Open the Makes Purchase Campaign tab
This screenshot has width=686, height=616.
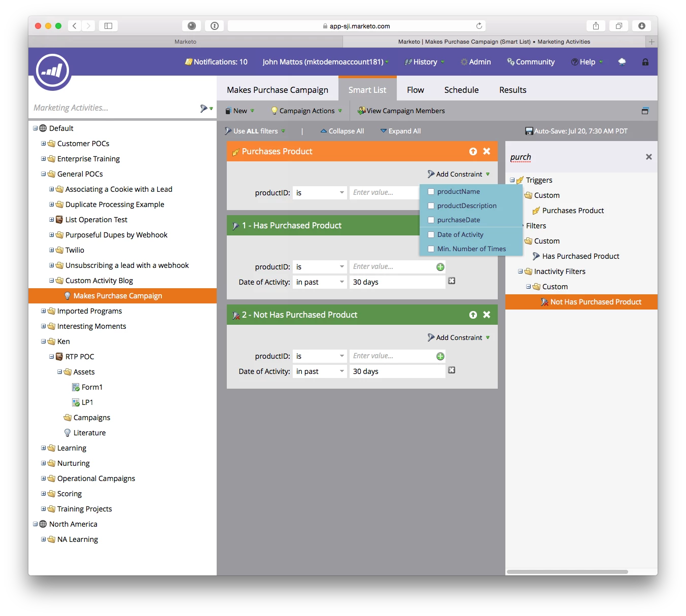click(278, 90)
